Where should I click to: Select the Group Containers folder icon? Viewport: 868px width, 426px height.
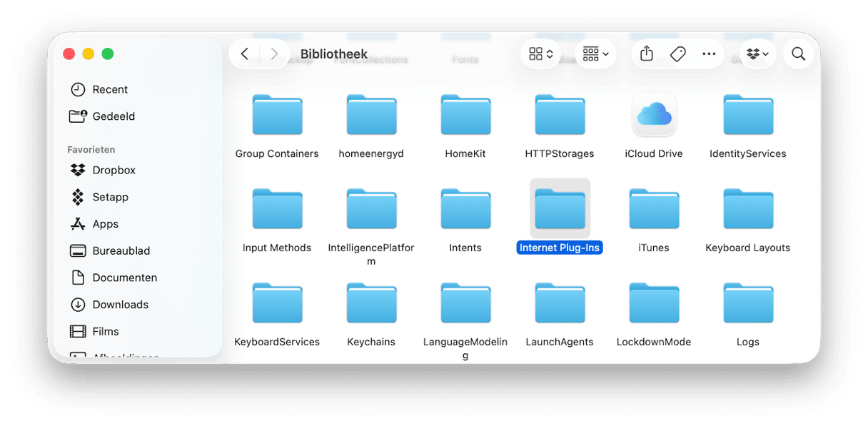(277, 115)
